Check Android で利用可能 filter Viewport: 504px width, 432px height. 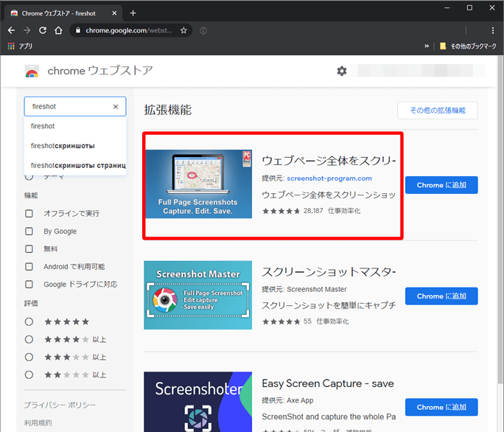pyautogui.click(x=29, y=267)
